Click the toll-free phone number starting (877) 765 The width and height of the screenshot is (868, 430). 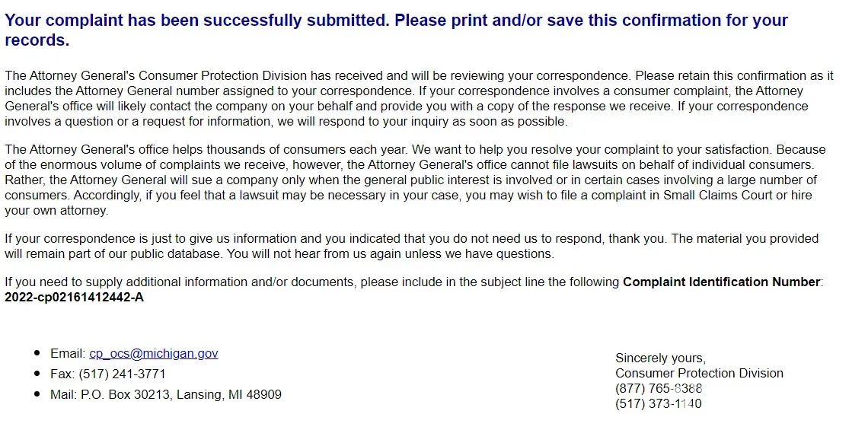659,389
